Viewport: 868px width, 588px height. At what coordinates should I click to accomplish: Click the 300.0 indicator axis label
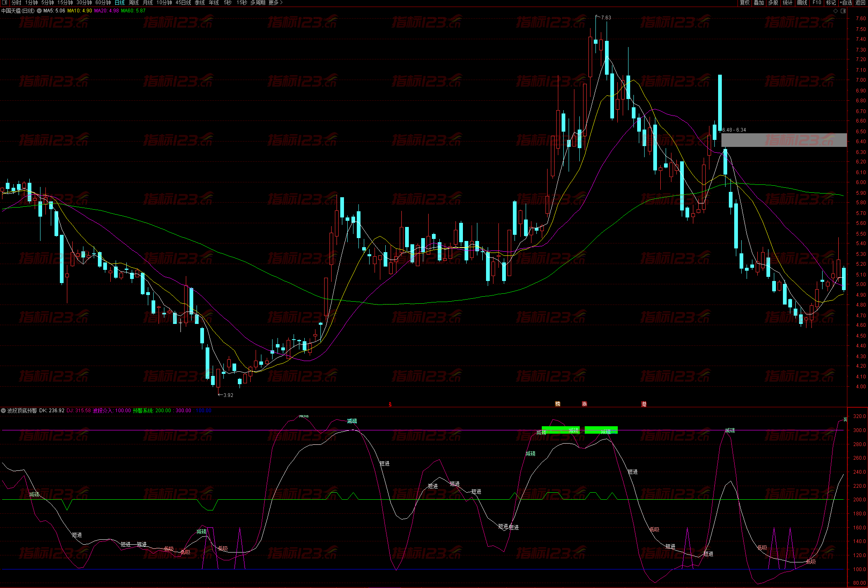[x=859, y=430]
